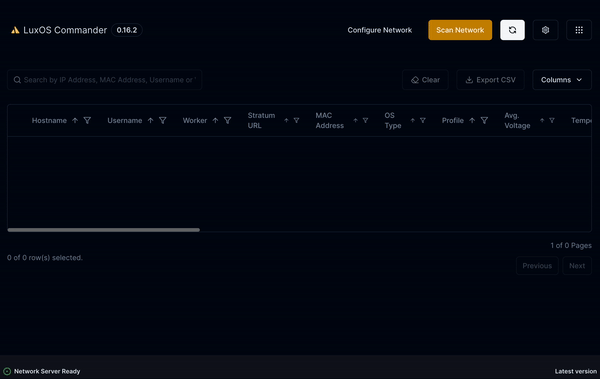The height and width of the screenshot is (379, 600).
Task: Filter the Worker column
Action: (227, 120)
